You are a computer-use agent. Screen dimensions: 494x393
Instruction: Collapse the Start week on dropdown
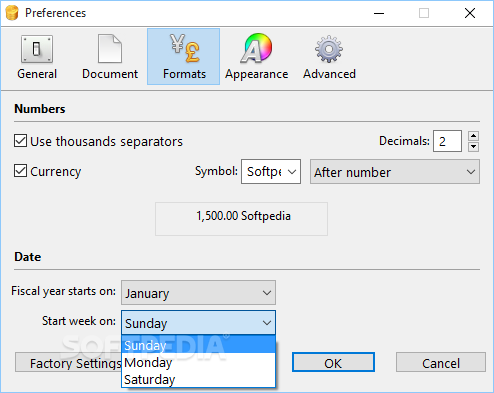coord(198,323)
